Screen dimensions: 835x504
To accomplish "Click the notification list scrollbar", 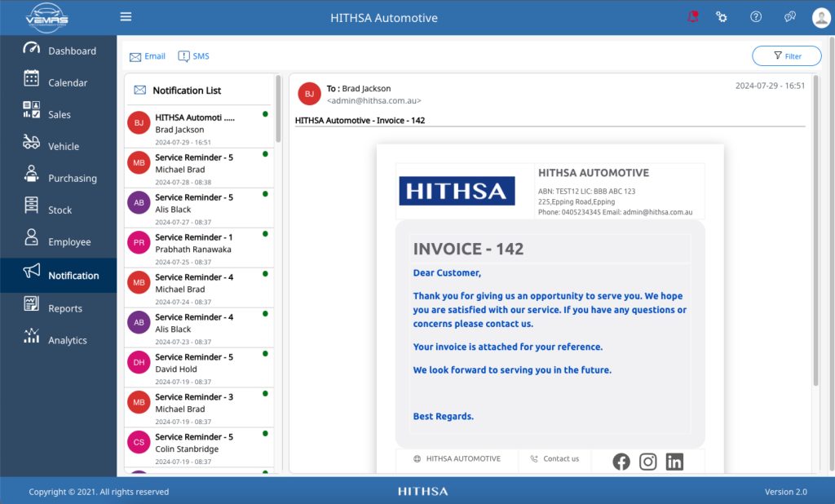I will [x=278, y=109].
